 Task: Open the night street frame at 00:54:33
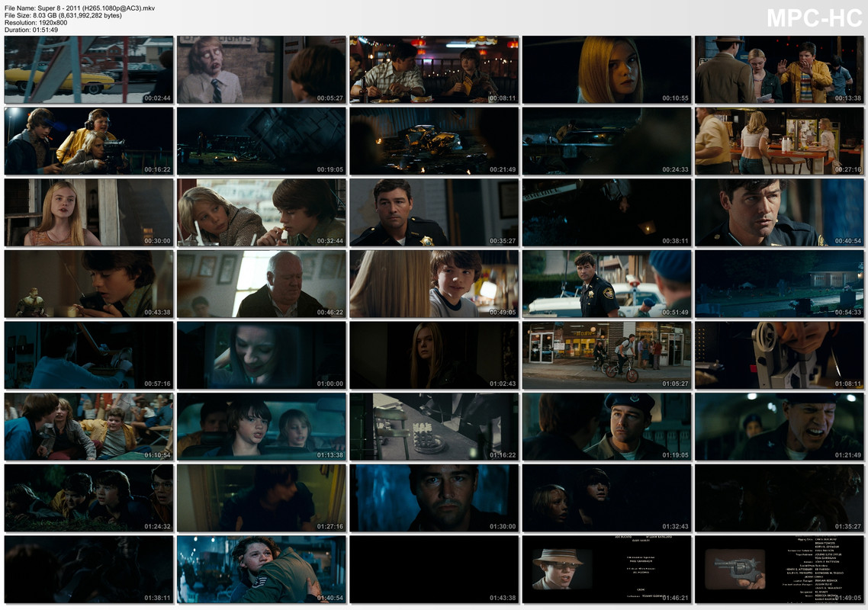[x=780, y=284]
